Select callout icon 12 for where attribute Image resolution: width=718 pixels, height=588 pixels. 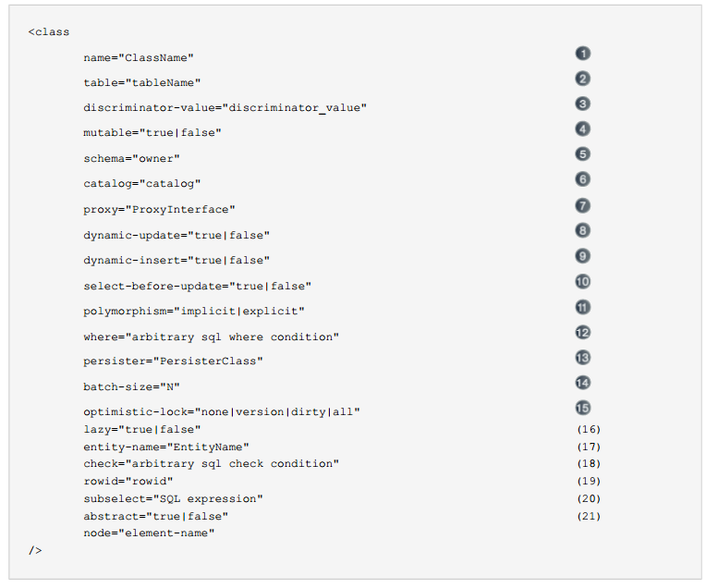(582, 332)
